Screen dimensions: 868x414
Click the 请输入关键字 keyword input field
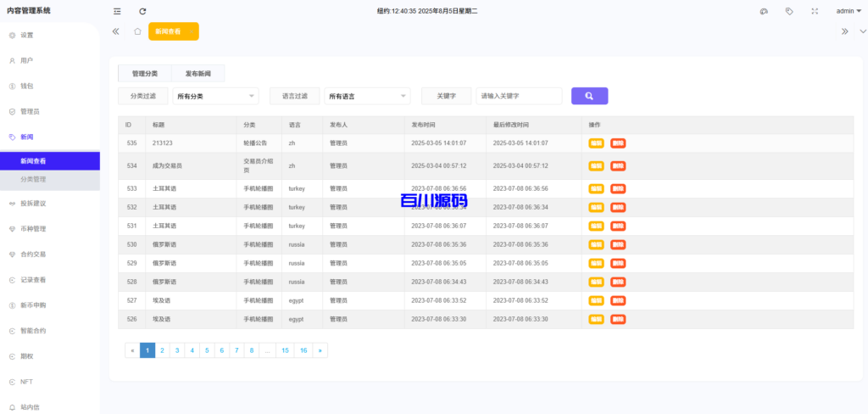coord(519,97)
